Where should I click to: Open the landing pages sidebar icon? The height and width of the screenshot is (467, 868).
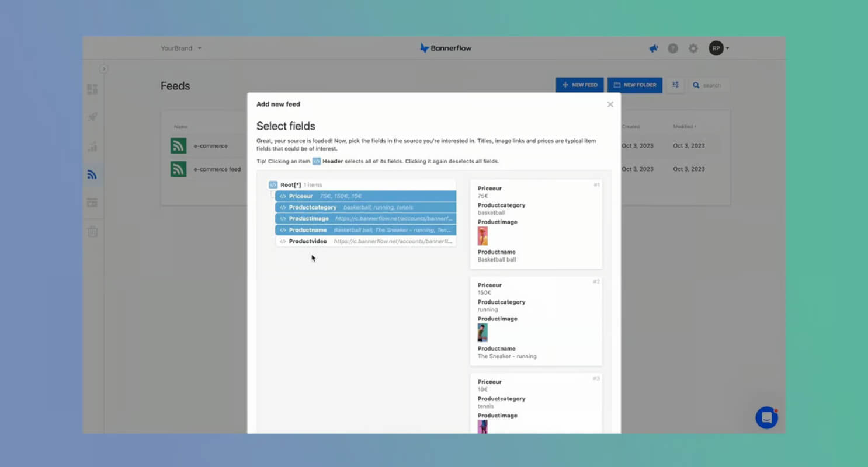pos(92,203)
